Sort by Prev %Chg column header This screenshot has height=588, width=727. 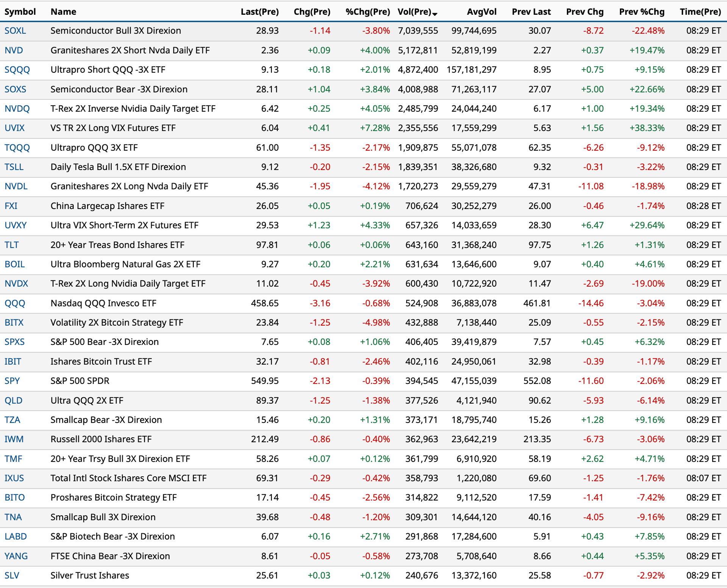[x=641, y=12]
